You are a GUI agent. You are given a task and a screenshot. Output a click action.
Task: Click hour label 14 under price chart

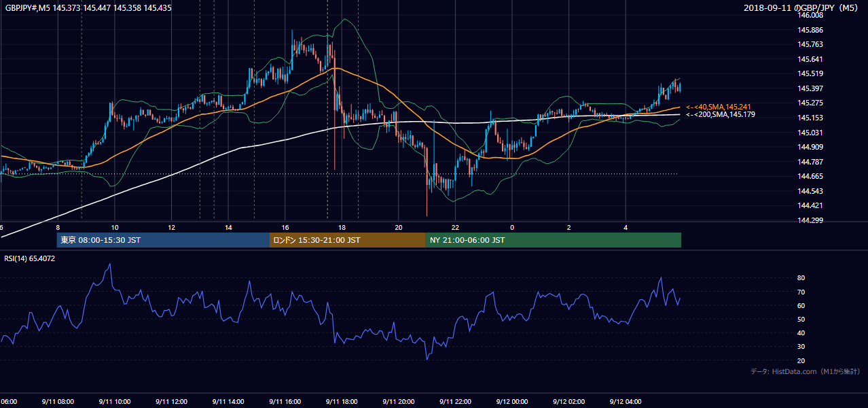coord(228,228)
